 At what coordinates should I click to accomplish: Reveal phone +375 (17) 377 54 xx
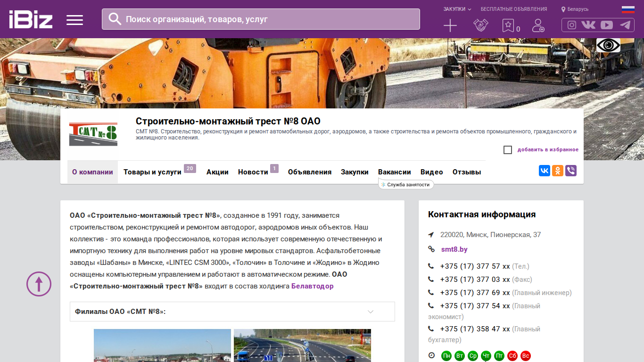pyautogui.click(x=475, y=306)
